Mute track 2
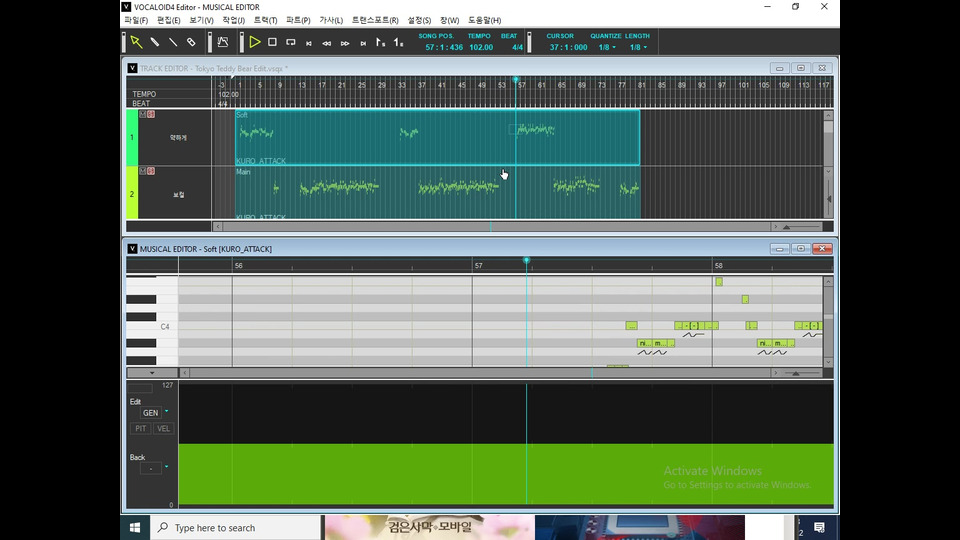 143,171
